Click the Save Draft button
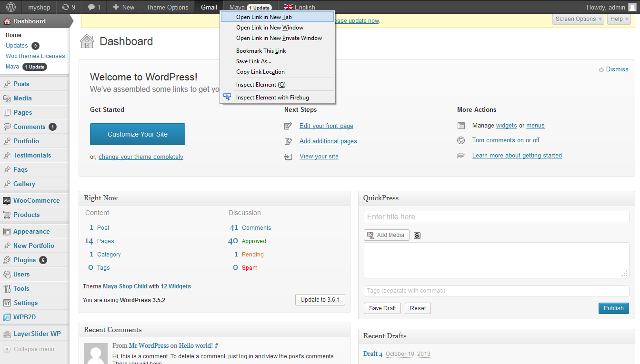The width and height of the screenshot is (640, 364). coord(382,308)
